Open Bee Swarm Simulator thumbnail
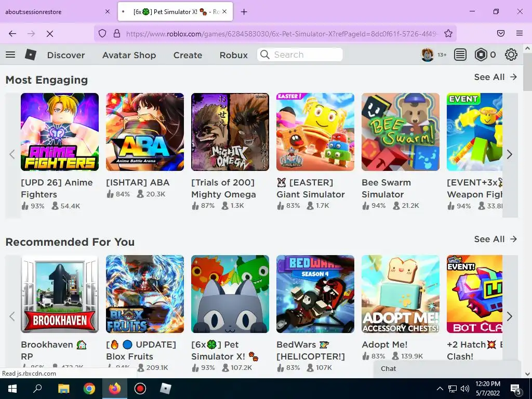Viewport: 532px width, 399px height. pos(401,132)
